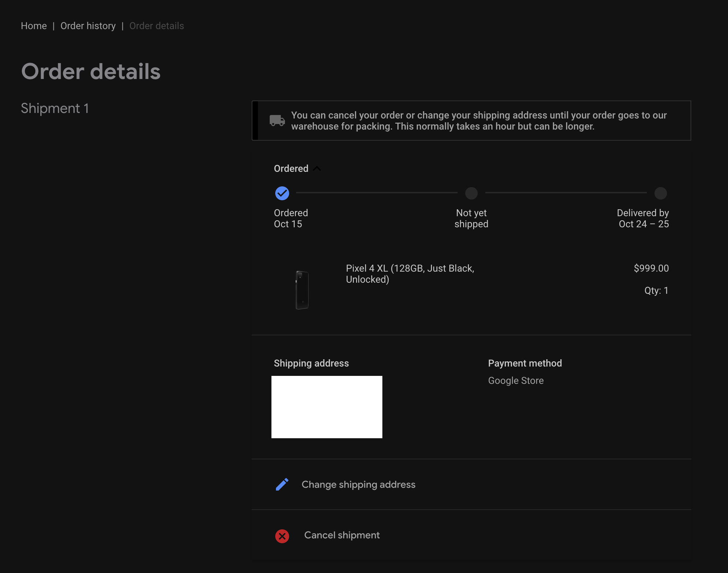Screen dimensions: 728x573
Task: Click the blue pencil edit icon
Action: (282, 484)
